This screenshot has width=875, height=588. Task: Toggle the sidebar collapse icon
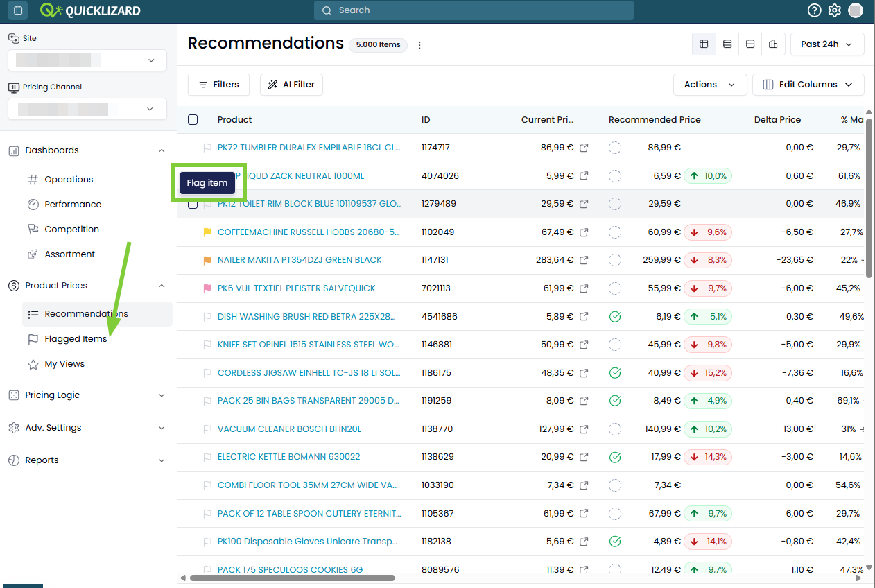pyautogui.click(x=18, y=10)
